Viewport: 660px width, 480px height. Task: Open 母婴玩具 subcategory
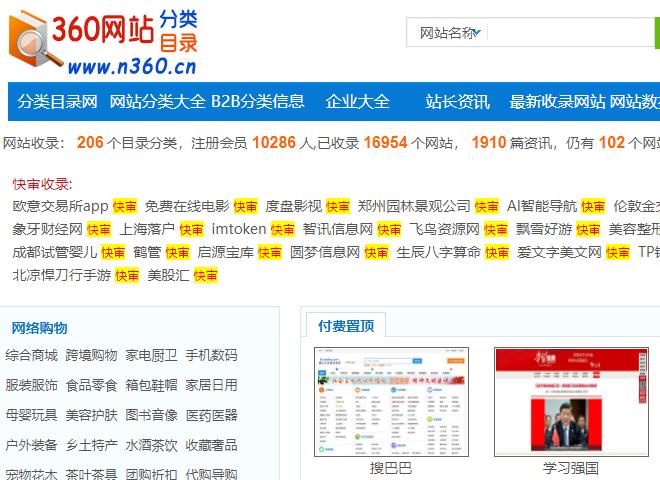32,415
